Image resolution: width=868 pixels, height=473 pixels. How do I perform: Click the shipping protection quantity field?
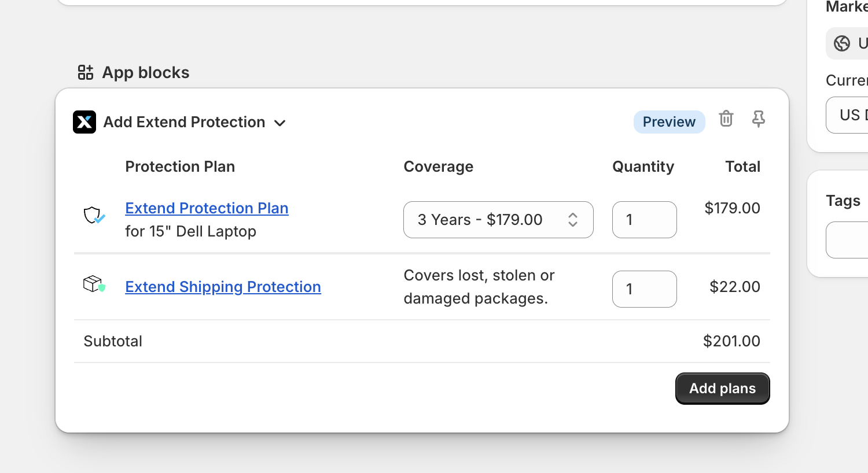pos(645,289)
